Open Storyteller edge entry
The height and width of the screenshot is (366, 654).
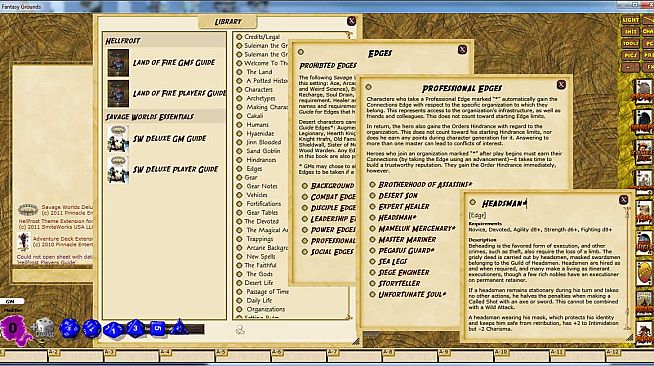point(399,283)
